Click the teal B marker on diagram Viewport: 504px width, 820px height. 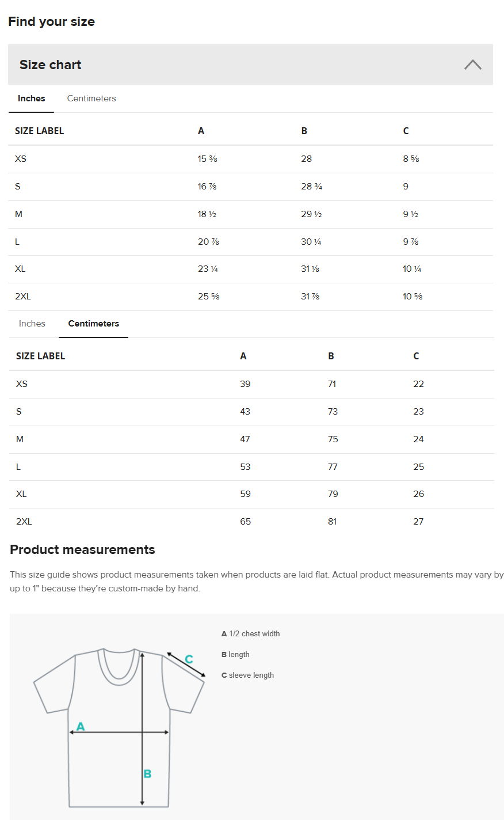147,774
